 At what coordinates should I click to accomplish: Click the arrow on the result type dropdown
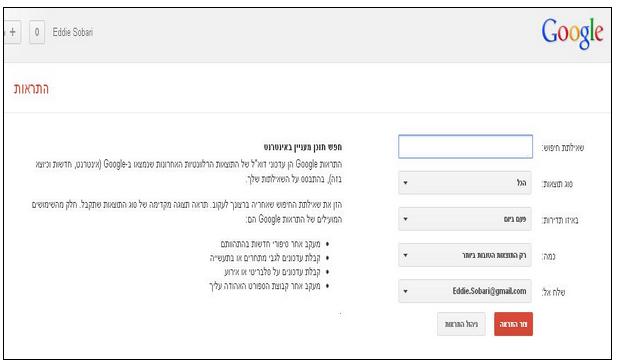pyautogui.click(x=405, y=183)
